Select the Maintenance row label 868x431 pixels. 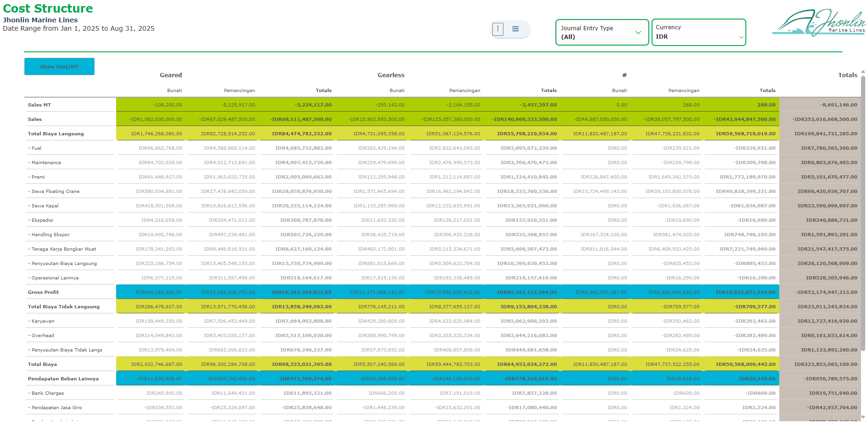coord(44,163)
